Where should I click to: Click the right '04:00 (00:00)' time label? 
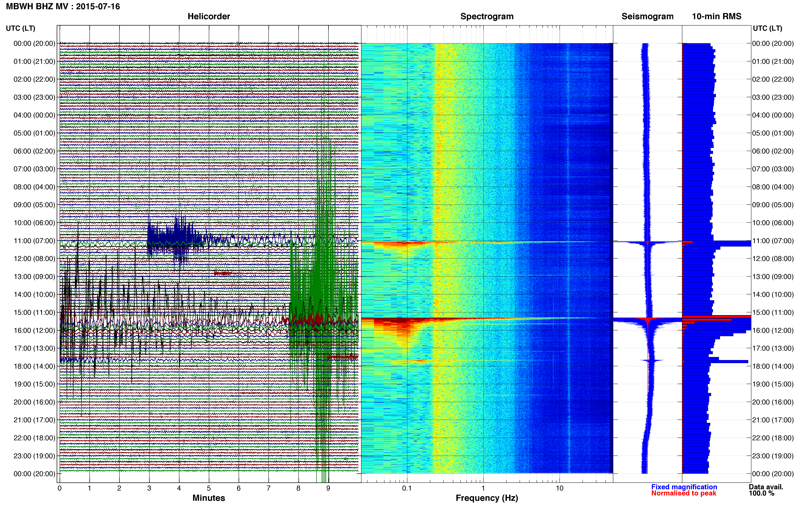(x=773, y=115)
